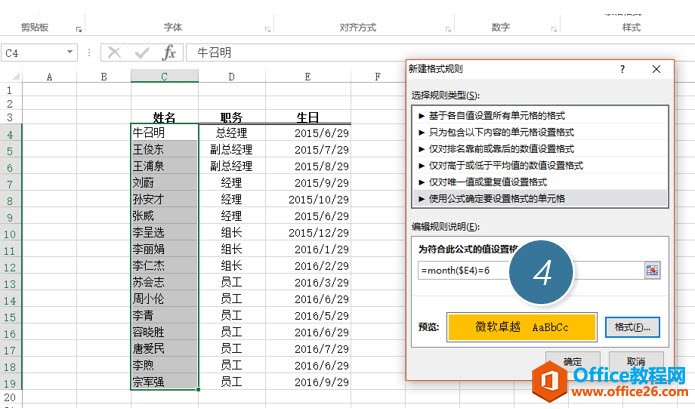Select column header D

tap(231, 77)
